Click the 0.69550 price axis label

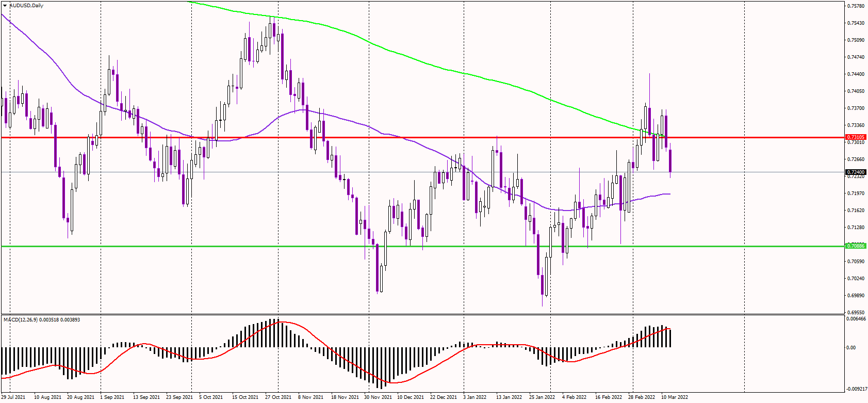(x=856, y=313)
